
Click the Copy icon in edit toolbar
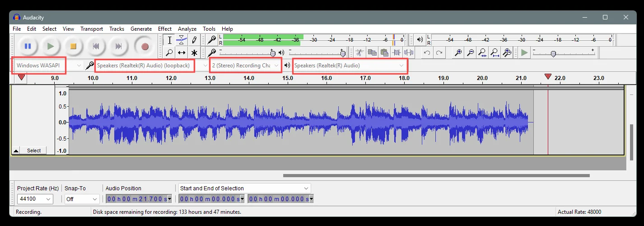pos(372,53)
